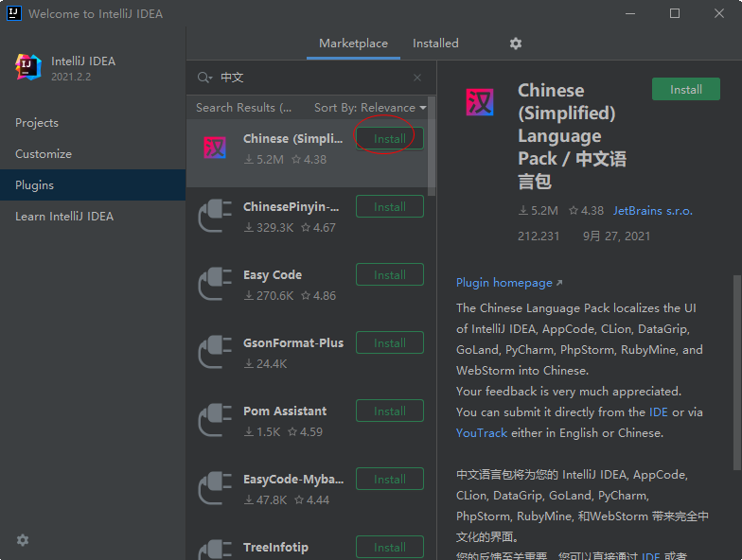Click the EasyCode-Myba plugin icon
The height and width of the screenshot is (560, 742).
tap(216, 488)
